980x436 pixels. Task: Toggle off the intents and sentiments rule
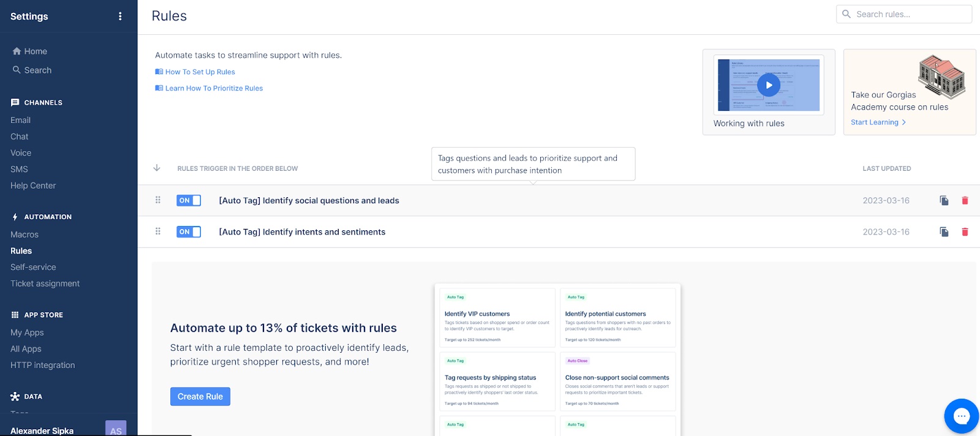(x=189, y=232)
